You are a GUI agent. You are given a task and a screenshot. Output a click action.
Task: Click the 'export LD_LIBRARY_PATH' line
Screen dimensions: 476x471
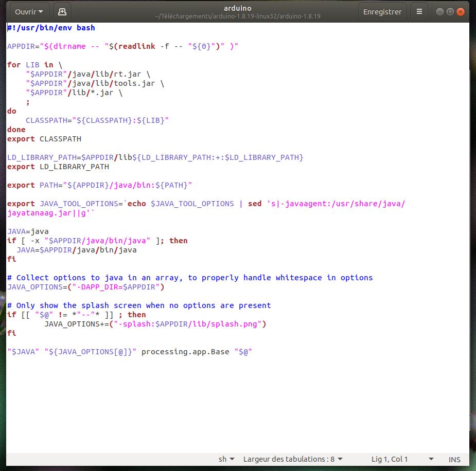click(58, 167)
